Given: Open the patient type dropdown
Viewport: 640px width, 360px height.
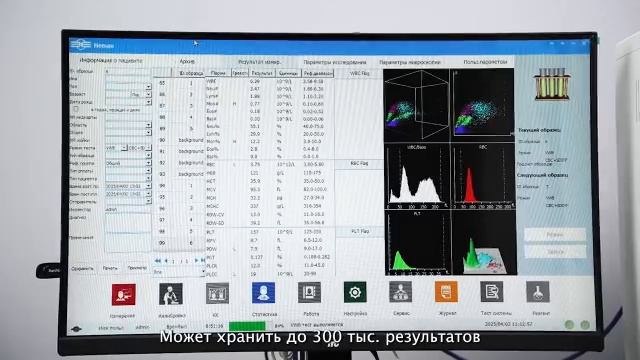Looking at the screenshot, I should coord(149,178).
